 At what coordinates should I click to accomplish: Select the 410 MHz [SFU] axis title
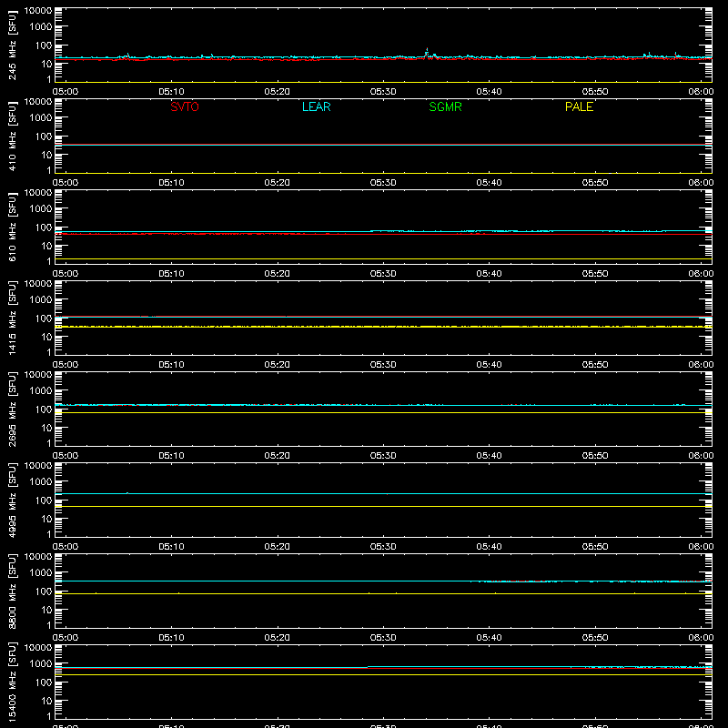pyautogui.click(x=12, y=136)
